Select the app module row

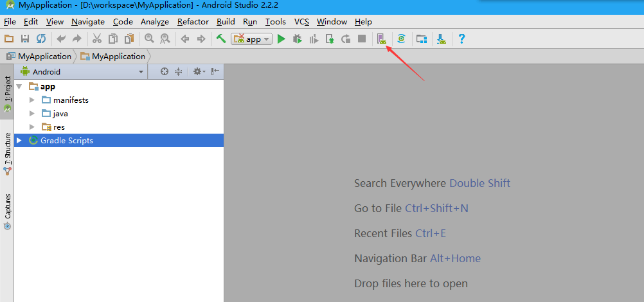click(119, 87)
